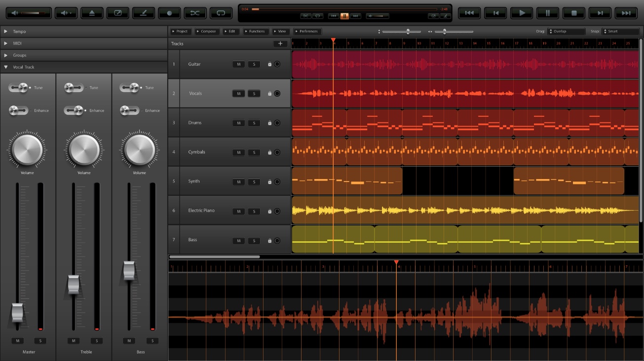
Task: Select the Electric Piano track header
Action: point(202,211)
